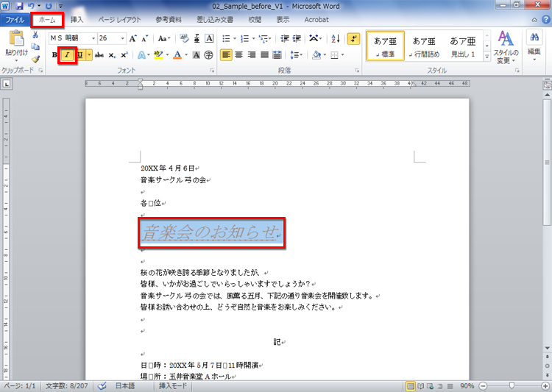Shrink font size with small A button
552x392 pixels.
coord(145,38)
